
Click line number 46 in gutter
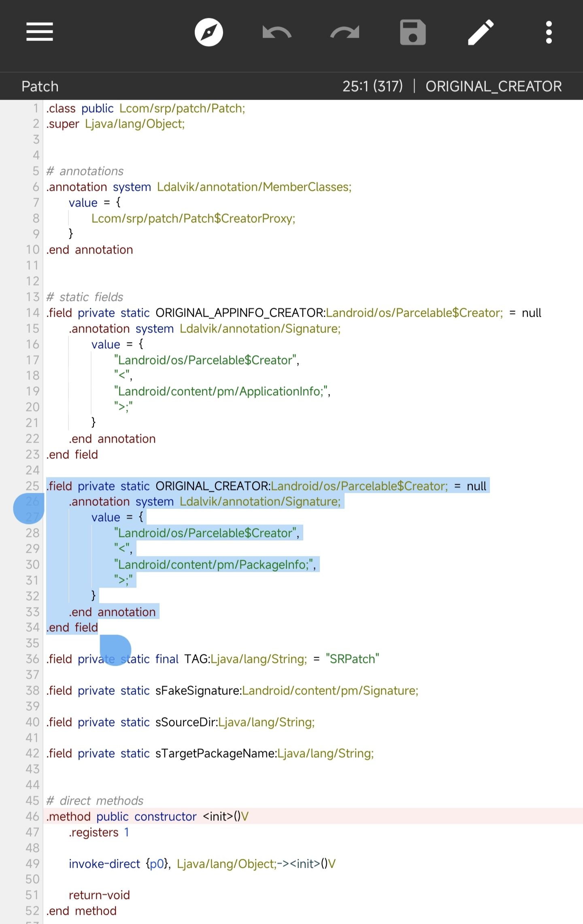pos(32,816)
